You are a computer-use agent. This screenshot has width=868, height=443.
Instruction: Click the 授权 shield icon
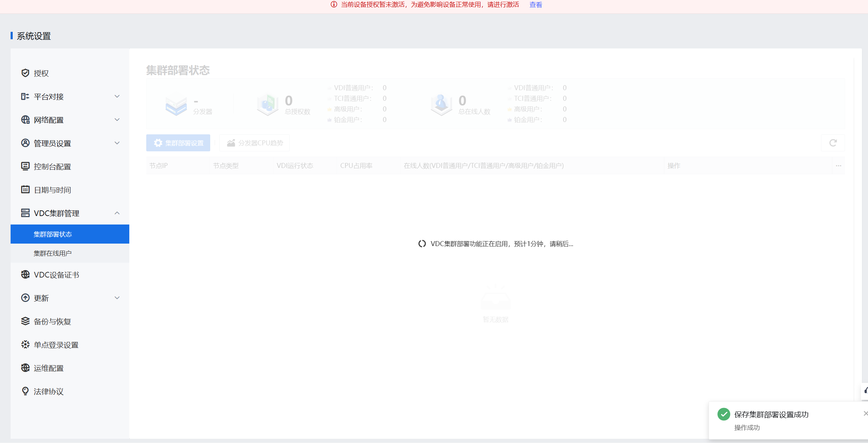click(x=25, y=73)
